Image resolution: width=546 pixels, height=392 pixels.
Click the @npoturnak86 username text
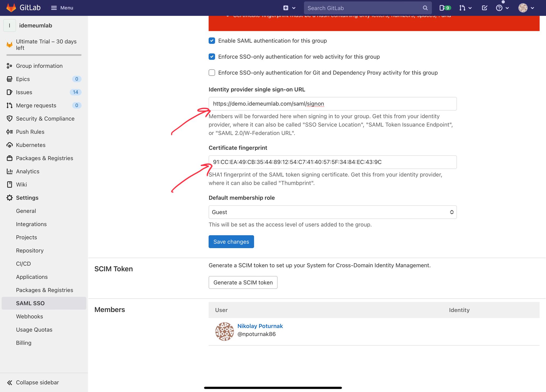pos(257,334)
